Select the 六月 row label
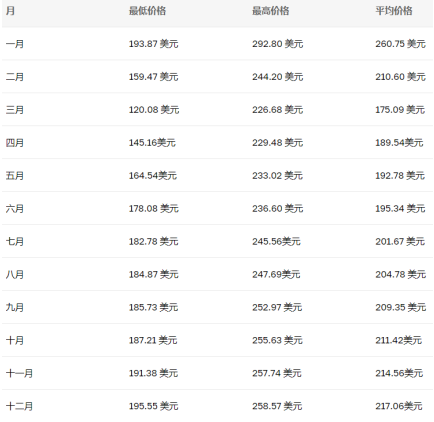 tap(15, 209)
